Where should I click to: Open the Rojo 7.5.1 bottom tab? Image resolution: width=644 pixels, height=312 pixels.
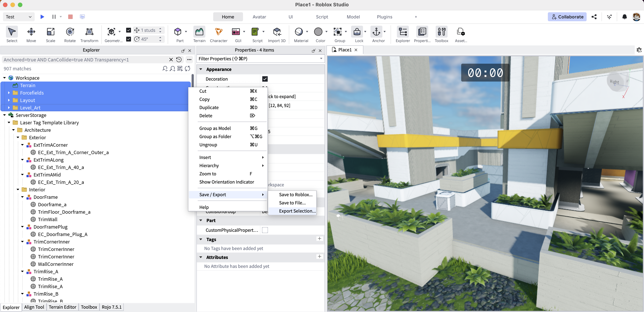111,307
